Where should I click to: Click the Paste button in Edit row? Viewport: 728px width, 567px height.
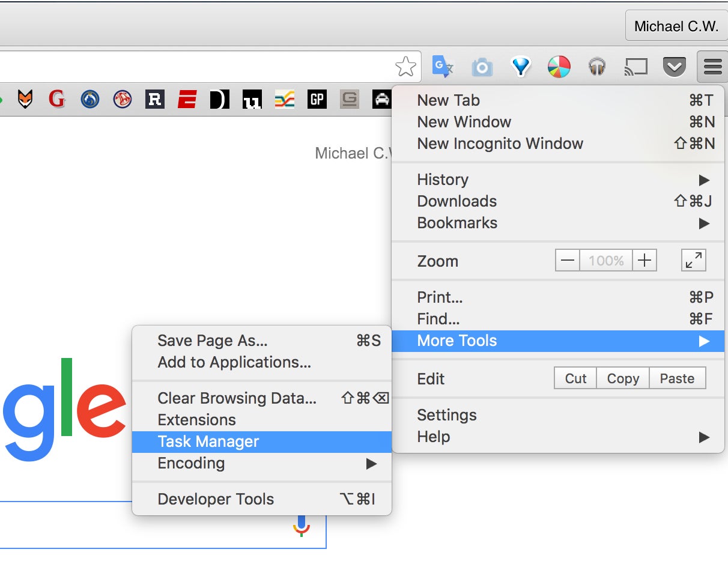point(677,378)
